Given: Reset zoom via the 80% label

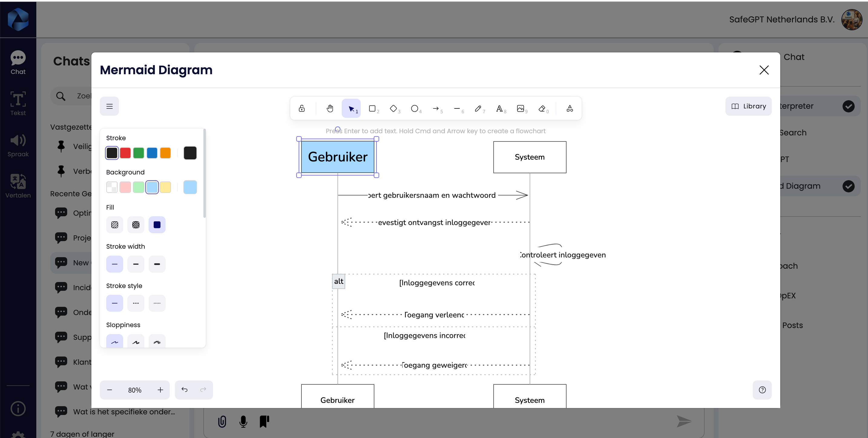Looking at the screenshot, I should (135, 390).
